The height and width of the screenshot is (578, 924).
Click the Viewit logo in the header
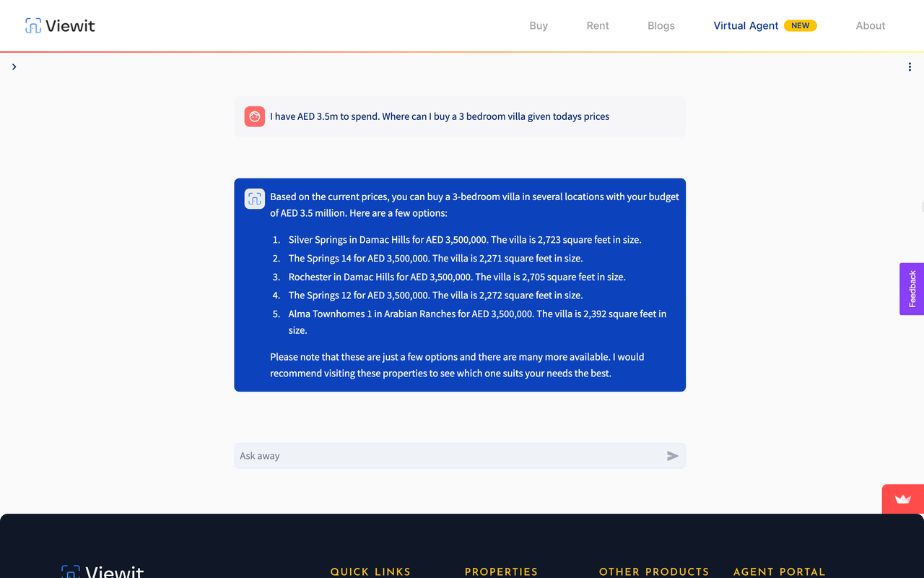60,26
